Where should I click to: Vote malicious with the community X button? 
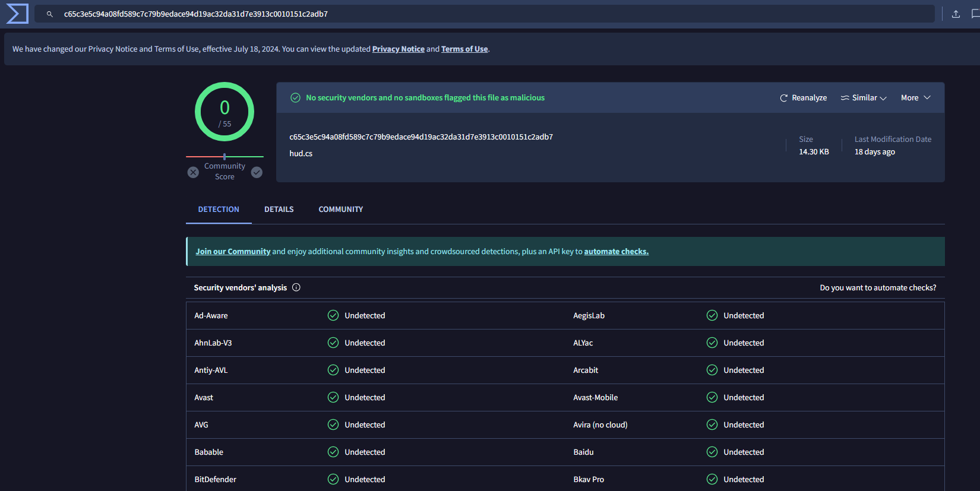[x=193, y=172]
